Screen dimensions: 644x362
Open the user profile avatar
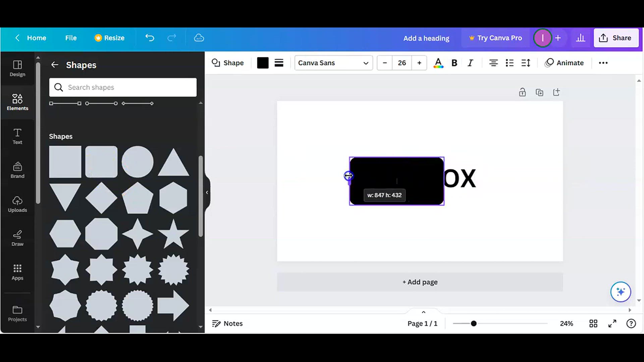tap(542, 38)
